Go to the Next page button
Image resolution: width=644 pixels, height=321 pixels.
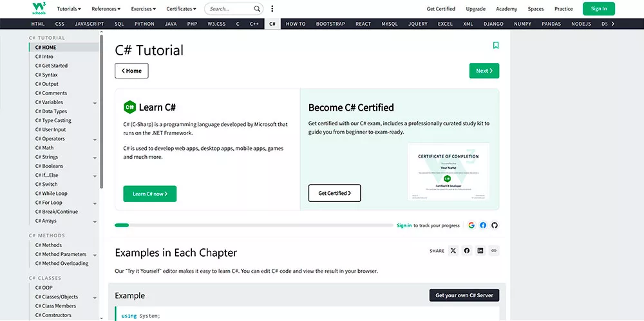point(484,71)
